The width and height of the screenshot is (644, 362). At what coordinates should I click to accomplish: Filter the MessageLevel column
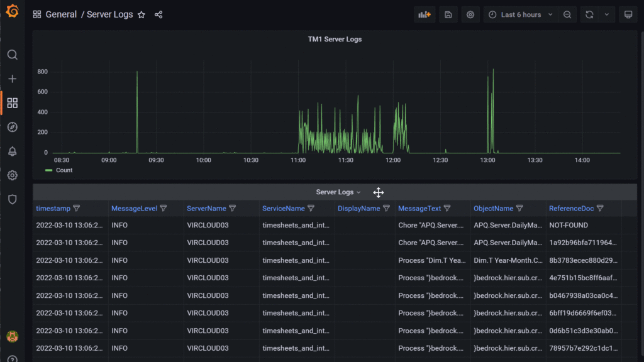[164, 208]
